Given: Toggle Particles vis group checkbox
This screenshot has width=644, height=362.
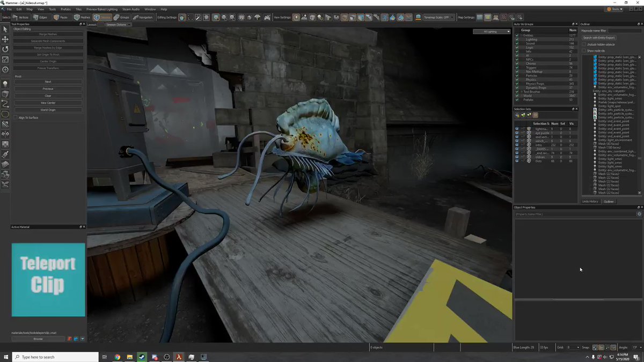Looking at the screenshot, I should tap(517, 76).
